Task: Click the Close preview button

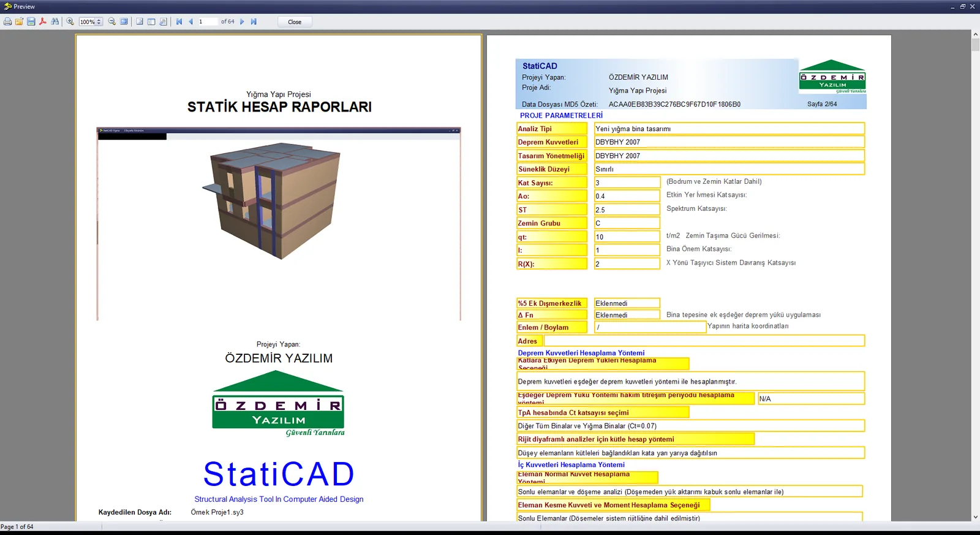Action: [295, 21]
